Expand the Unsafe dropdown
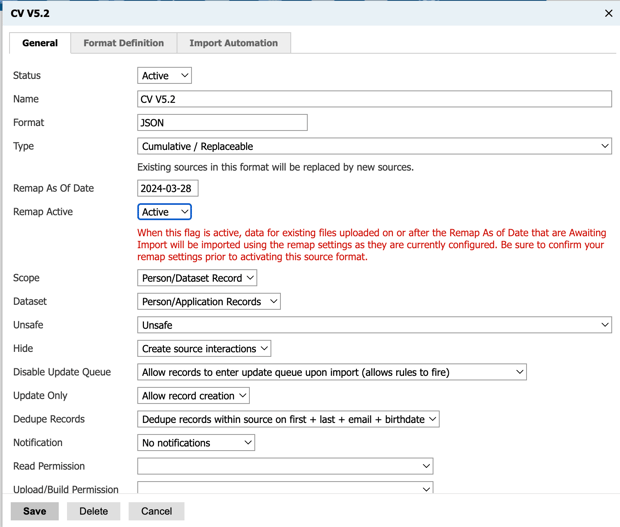620x527 pixels. pos(374,325)
